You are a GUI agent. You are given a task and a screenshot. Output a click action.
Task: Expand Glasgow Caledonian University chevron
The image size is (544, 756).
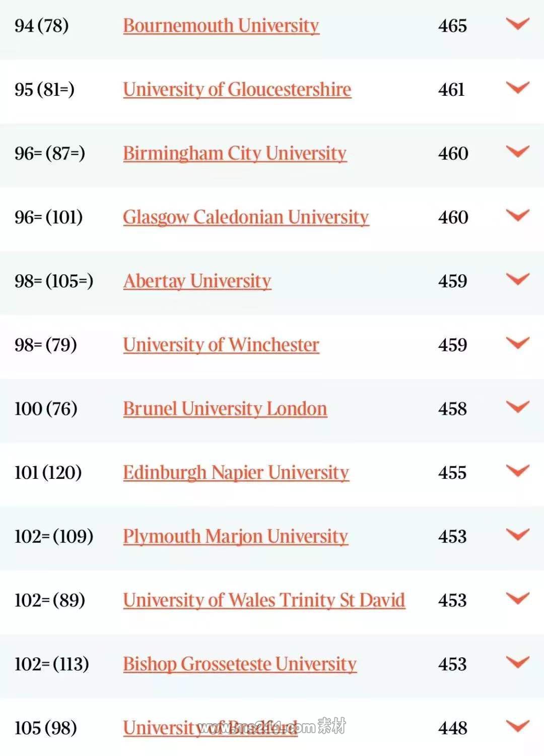point(517,215)
